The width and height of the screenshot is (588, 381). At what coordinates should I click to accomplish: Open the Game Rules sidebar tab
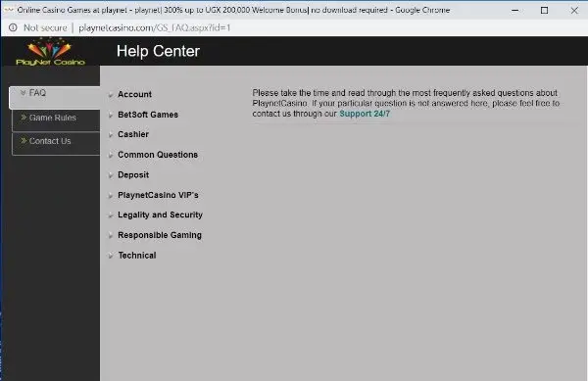56,119
